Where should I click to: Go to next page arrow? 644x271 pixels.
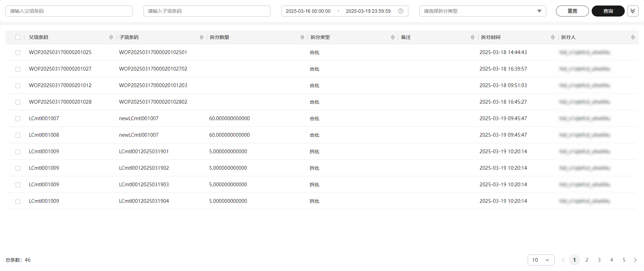point(635,260)
